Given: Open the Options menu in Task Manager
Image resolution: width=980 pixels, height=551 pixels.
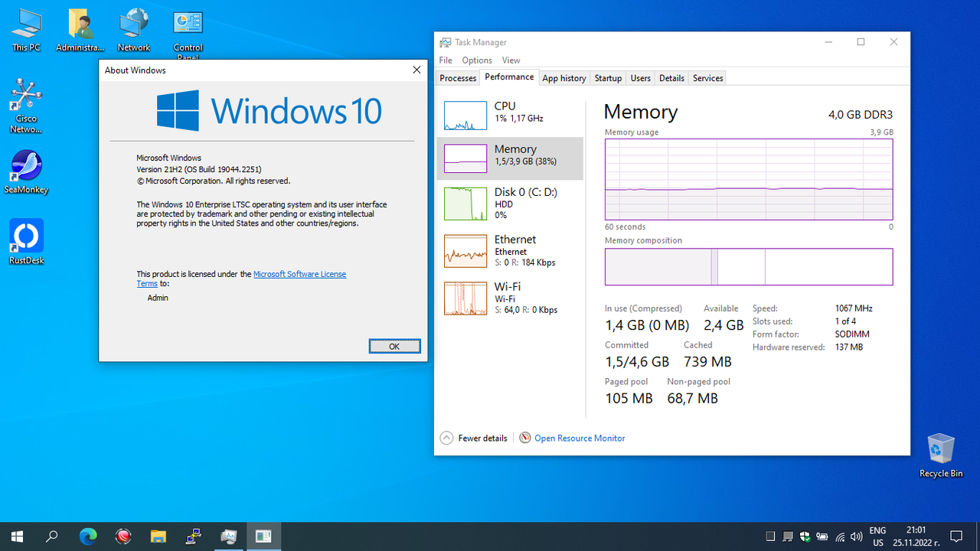Looking at the screenshot, I should point(477,60).
